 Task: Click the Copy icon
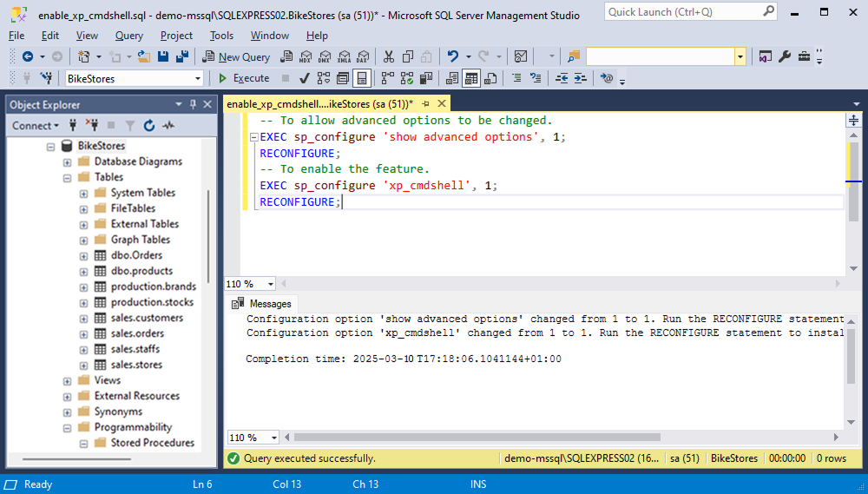pyautogui.click(x=408, y=56)
